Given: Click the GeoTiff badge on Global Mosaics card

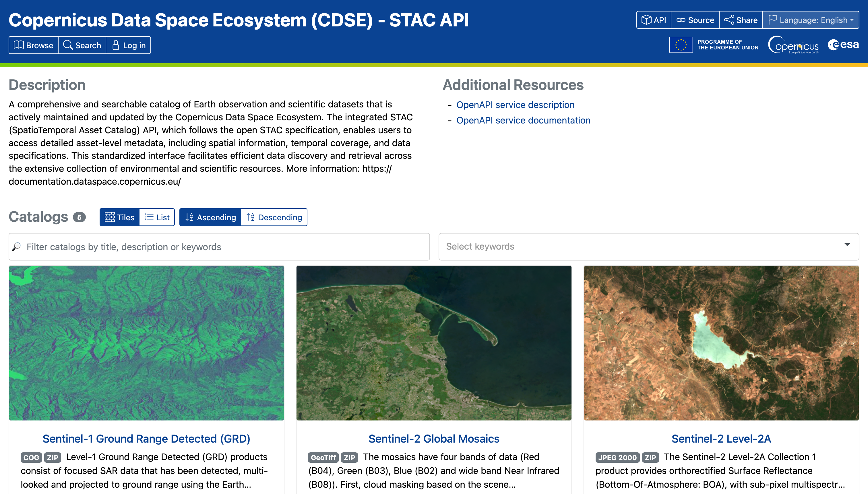Looking at the screenshot, I should [323, 457].
